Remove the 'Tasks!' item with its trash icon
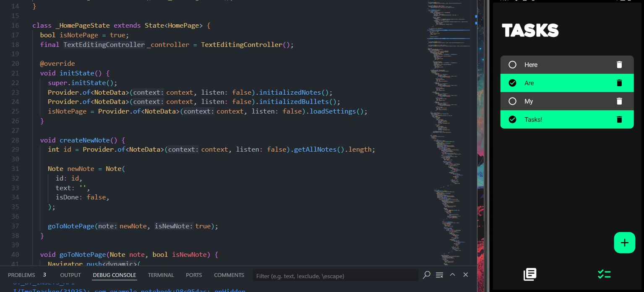Viewport: 644px width, 292px height. click(x=619, y=119)
